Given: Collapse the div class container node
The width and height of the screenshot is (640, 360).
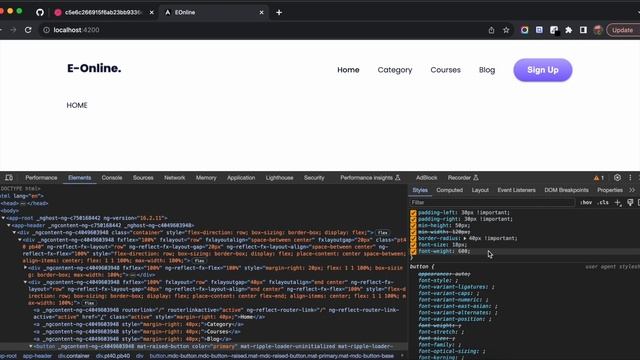Looking at the screenshot, I should (15, 233).
